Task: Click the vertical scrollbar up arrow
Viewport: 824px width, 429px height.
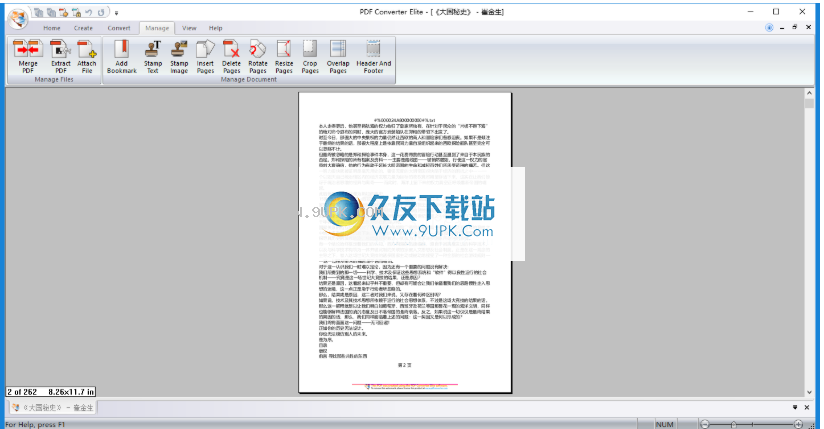Action: pyautogui.click(x=809, y=93)
